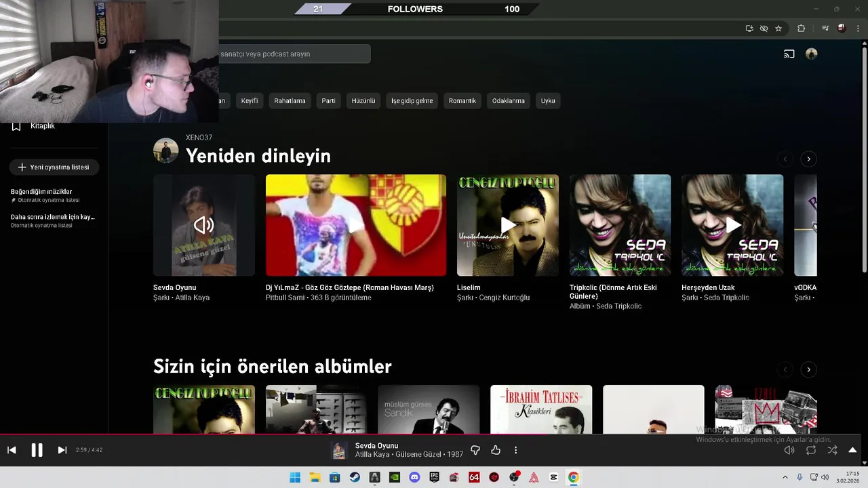Play the Dj YıLmaZ Göz Göz Göztepe video
This screenshot has width=868, height=488.
click(x=356, y=225)
